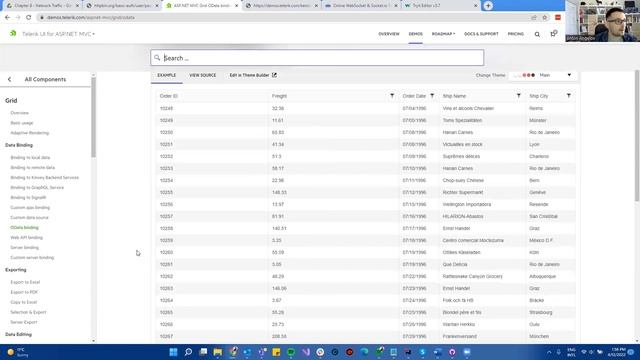The image size is (640, 360).
Task: Open Binding to remote data demo
Action: (33, 167)
